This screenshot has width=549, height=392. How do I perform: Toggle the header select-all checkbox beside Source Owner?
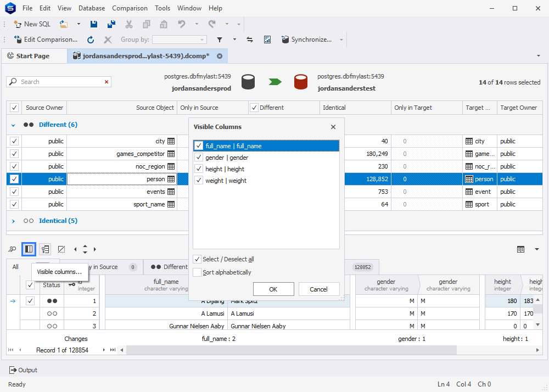[14, 108]
